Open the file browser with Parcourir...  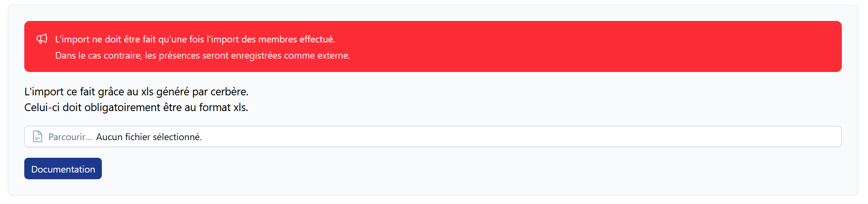70,137
